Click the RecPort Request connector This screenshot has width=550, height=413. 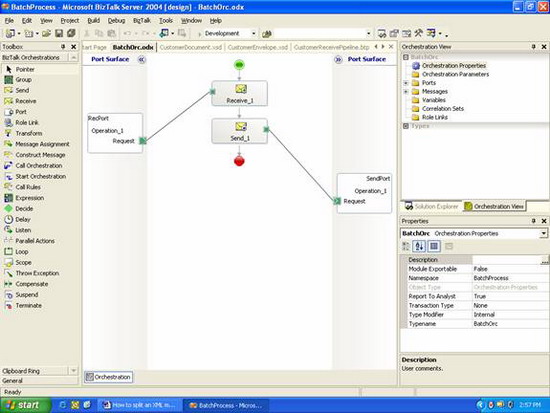tap(143, 141)
